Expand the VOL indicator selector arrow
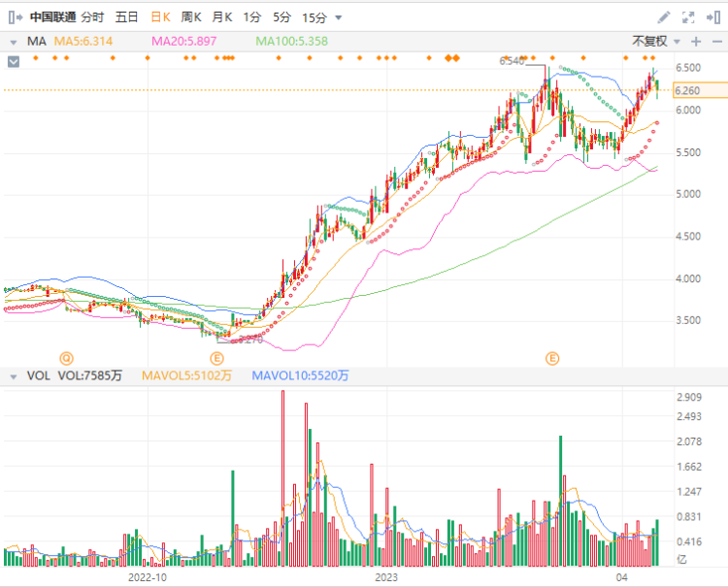Screen dimensions: 728x587 click(x=13, y=375)
